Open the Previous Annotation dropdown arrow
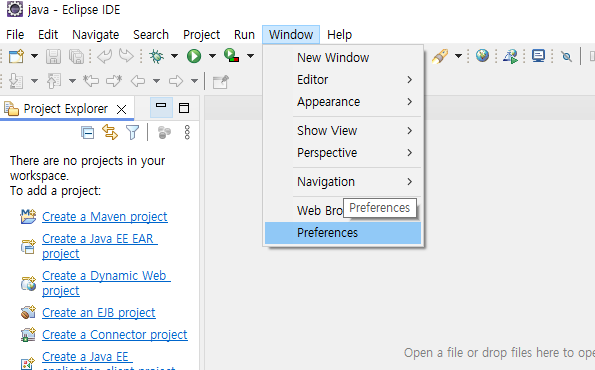 (72, 81)
